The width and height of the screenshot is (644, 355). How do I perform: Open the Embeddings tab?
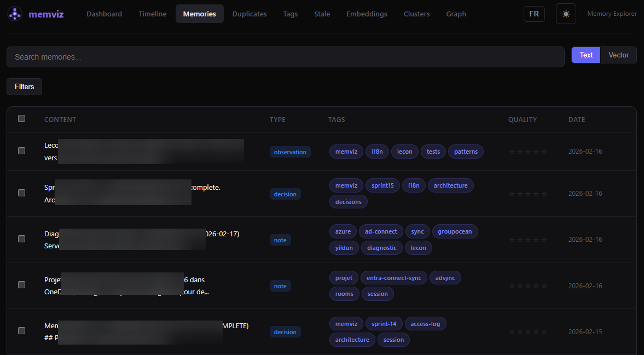point(367,14)
